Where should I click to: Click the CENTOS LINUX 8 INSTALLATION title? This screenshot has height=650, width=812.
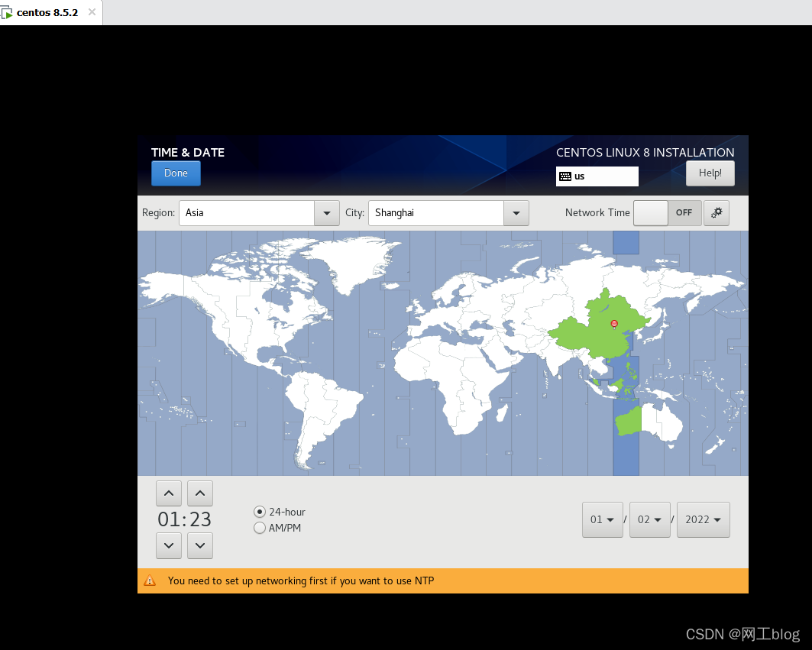(x=645, y=152)
